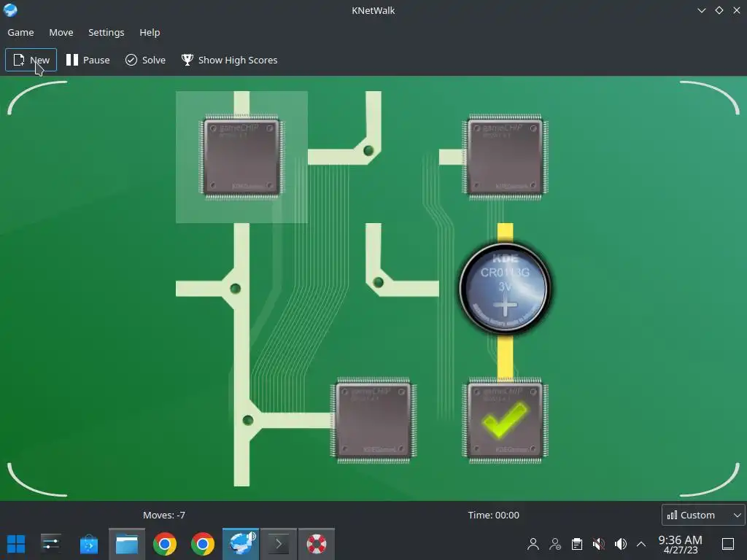This screenshot has width=747, height=560.
Task: Open the clock showing 9:36 AM
Action: tap(681, 544)
